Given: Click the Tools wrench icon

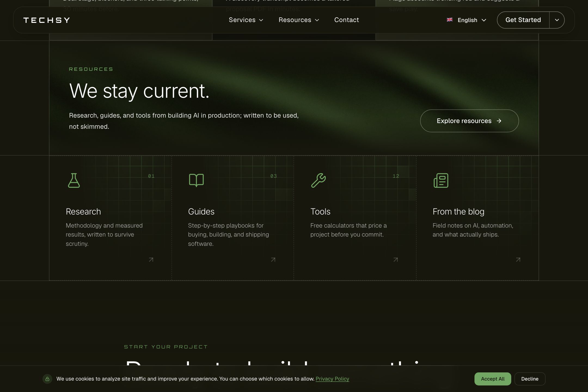Looking at the screenshot, I should [318, 180].
